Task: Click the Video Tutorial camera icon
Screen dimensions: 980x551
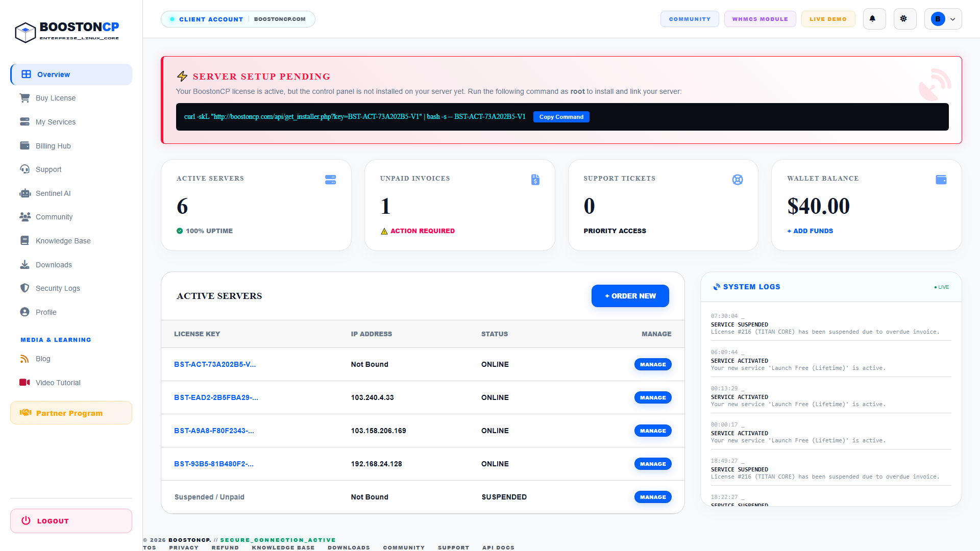Action: tap(24, 383)
